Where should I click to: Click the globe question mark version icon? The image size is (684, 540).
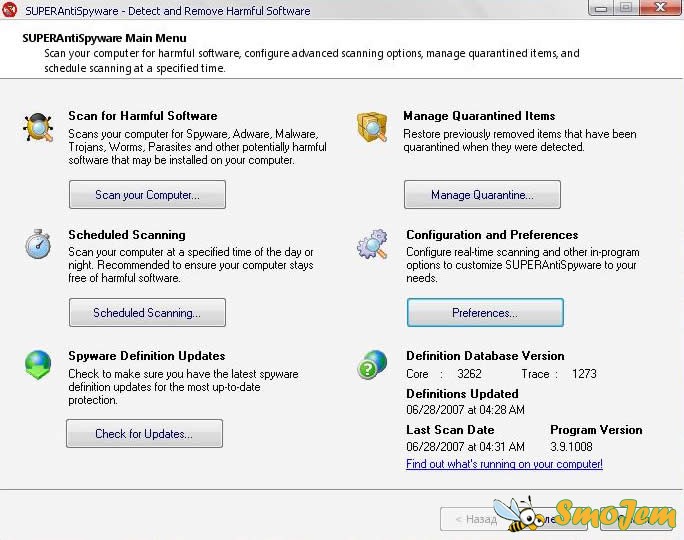click(x=372, y=365)
